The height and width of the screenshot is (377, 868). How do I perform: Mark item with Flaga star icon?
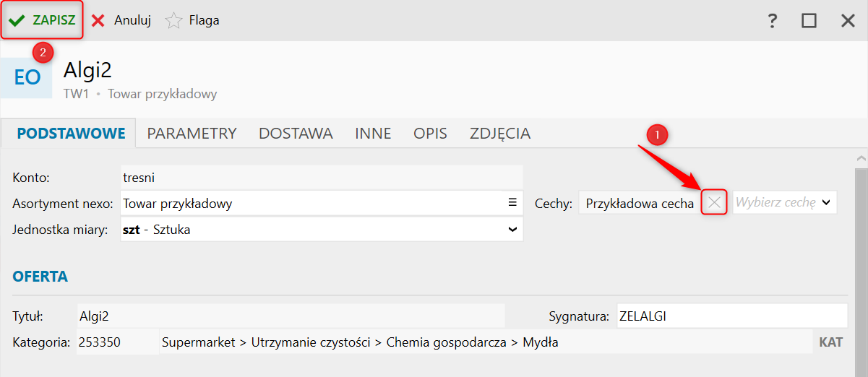192,20
